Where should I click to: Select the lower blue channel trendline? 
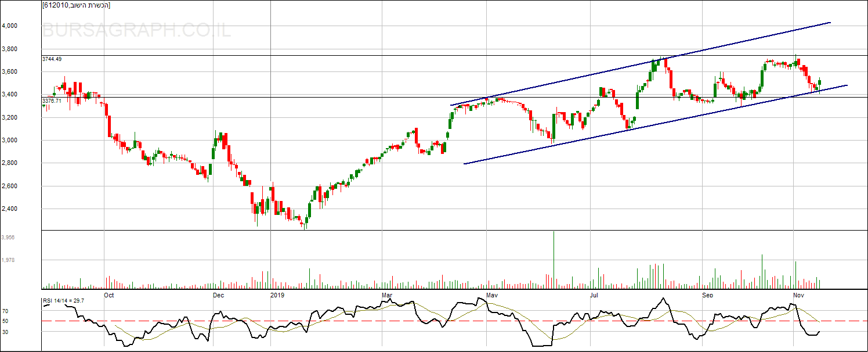click(656, 124)
